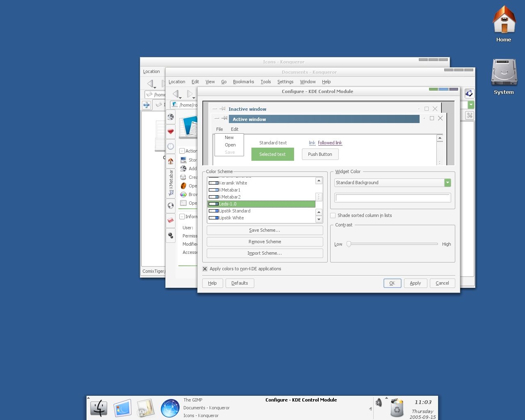Open the red heart bookmarks sidebar icon

coord(171,132)
